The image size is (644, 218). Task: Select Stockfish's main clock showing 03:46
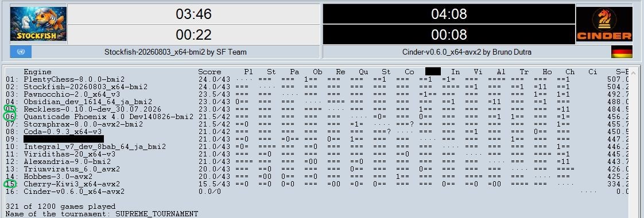coord(193,14)
